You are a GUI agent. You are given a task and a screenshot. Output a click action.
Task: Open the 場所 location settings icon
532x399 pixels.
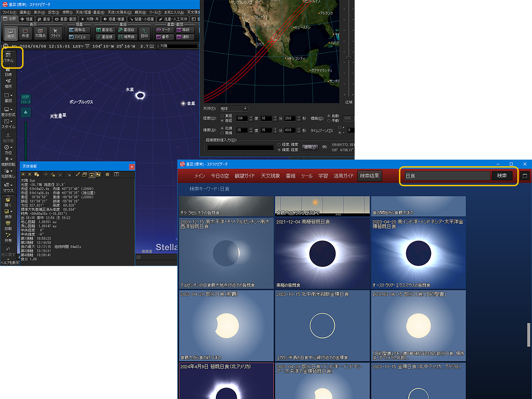click(8, 83)
